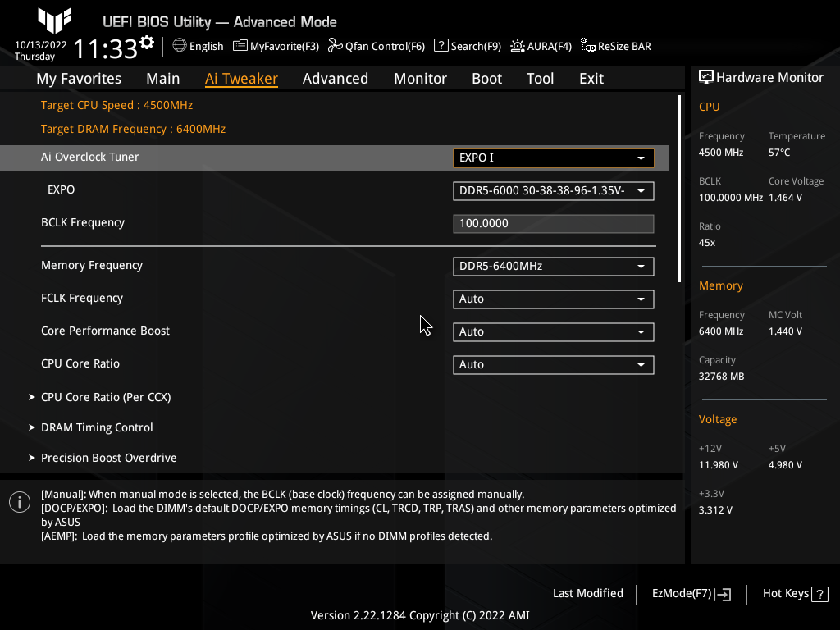
Task: Switch to the Boot tab
Action: pos(487,79)
